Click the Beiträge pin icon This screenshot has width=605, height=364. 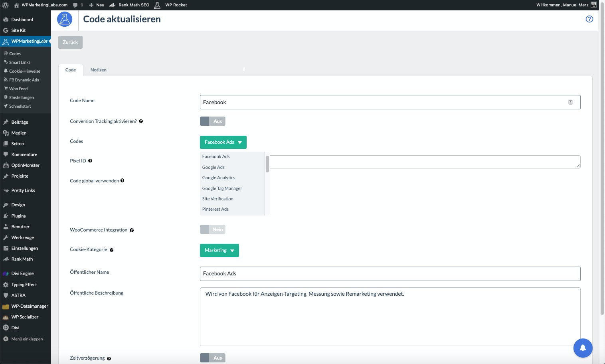click(x=6, y=122)
